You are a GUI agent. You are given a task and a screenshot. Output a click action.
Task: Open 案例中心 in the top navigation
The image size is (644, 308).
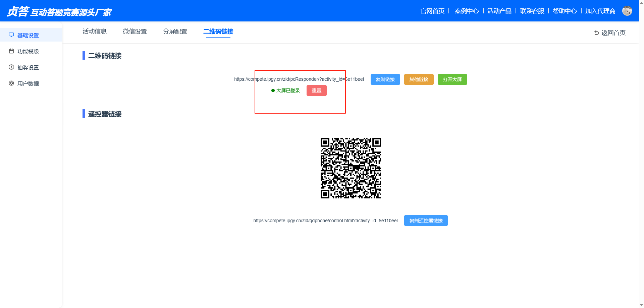pyautogui.click(x=467, y=11)
